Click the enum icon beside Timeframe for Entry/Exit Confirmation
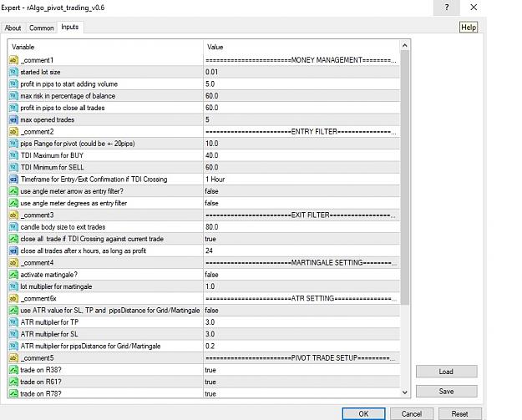The image size is (522, 420). (13, 180)
